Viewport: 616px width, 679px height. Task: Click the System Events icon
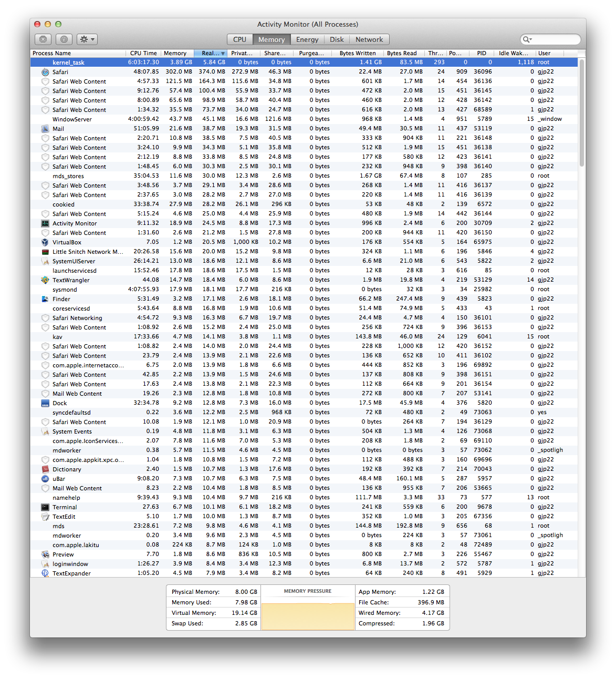tap(45, 431)
